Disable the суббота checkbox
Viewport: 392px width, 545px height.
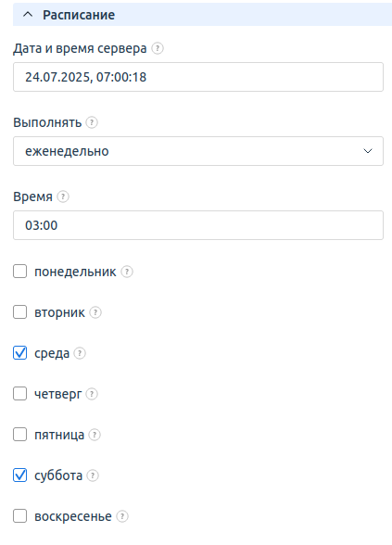(x=19, y=475)
